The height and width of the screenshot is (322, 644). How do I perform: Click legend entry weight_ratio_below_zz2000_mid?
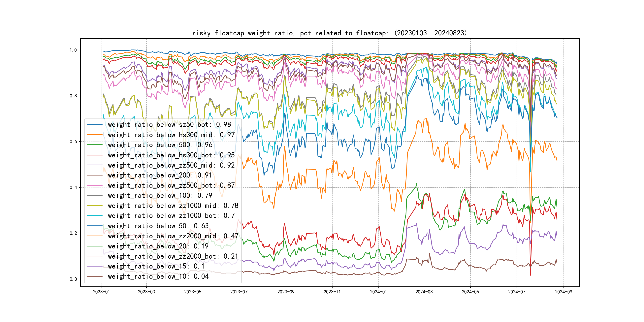[173, 236]
